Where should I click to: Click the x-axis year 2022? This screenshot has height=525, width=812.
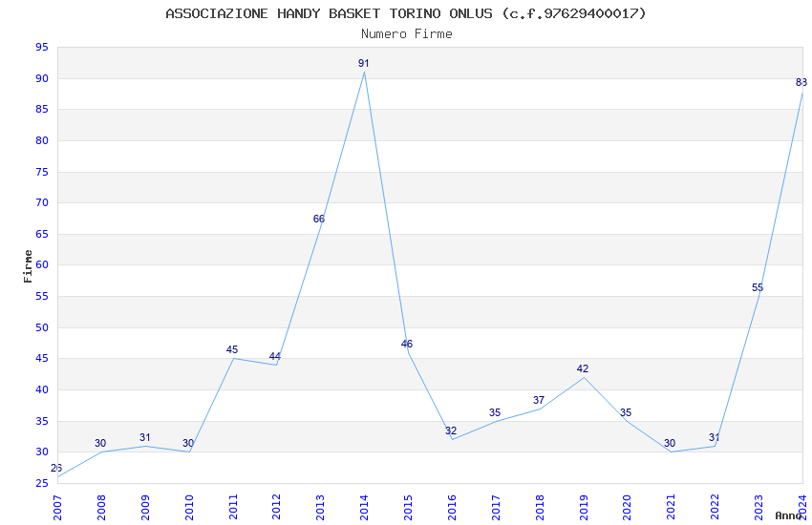[716, 508]
